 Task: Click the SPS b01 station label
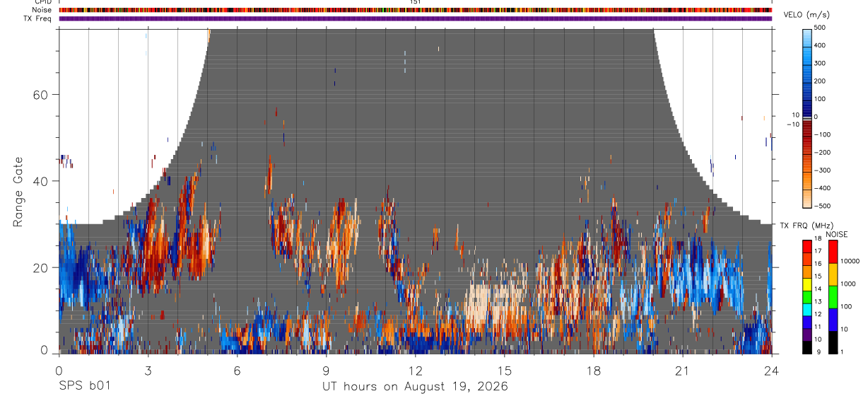pos(84,386)
